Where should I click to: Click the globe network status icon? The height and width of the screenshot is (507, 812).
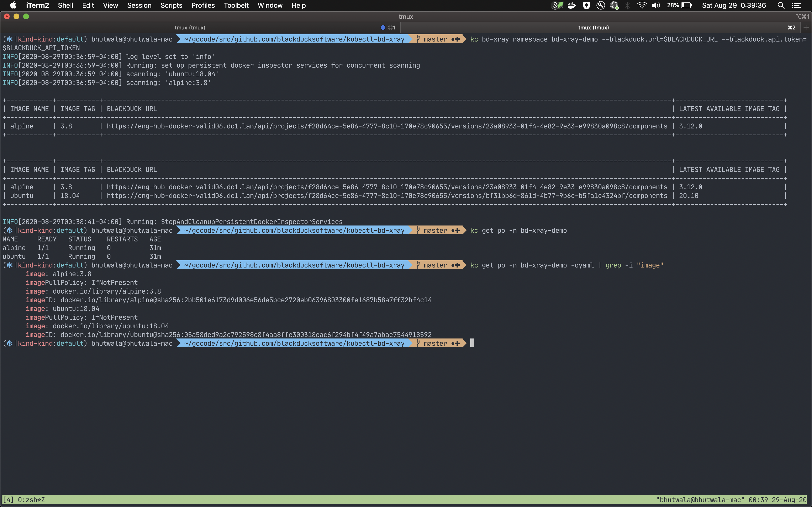coord(614,5)
